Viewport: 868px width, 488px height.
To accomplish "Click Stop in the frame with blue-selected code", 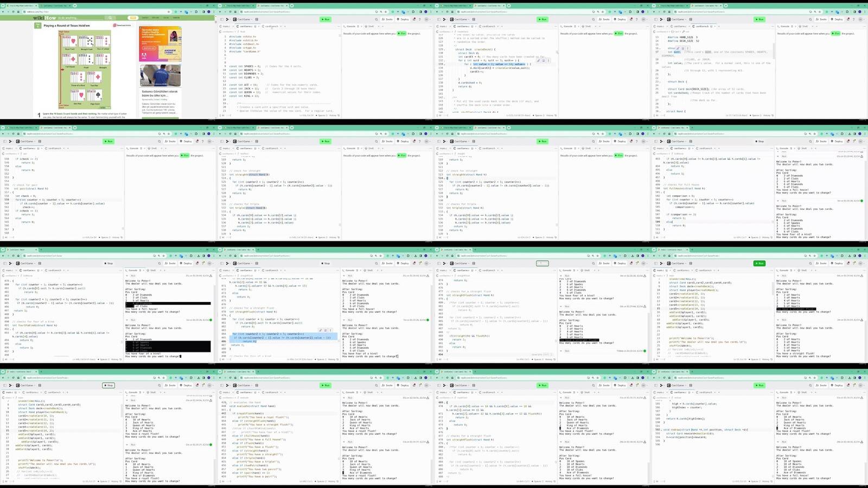I will (x=326, y=264).
